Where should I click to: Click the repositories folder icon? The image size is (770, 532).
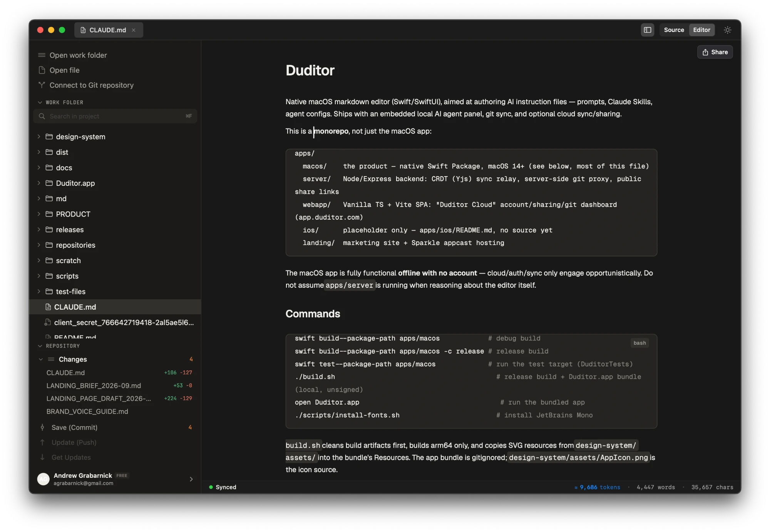pyautogui.click(x=49, y=245)
